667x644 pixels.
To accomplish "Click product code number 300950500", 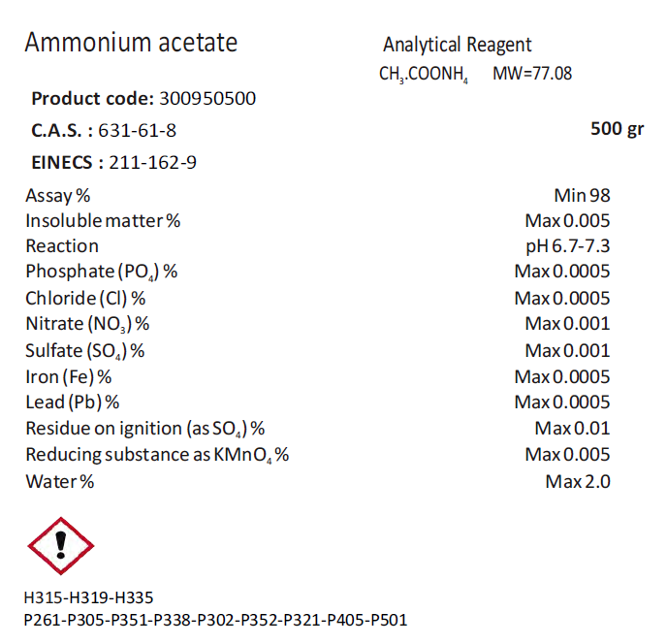I will pyautogui.click(x=207, y=99).
